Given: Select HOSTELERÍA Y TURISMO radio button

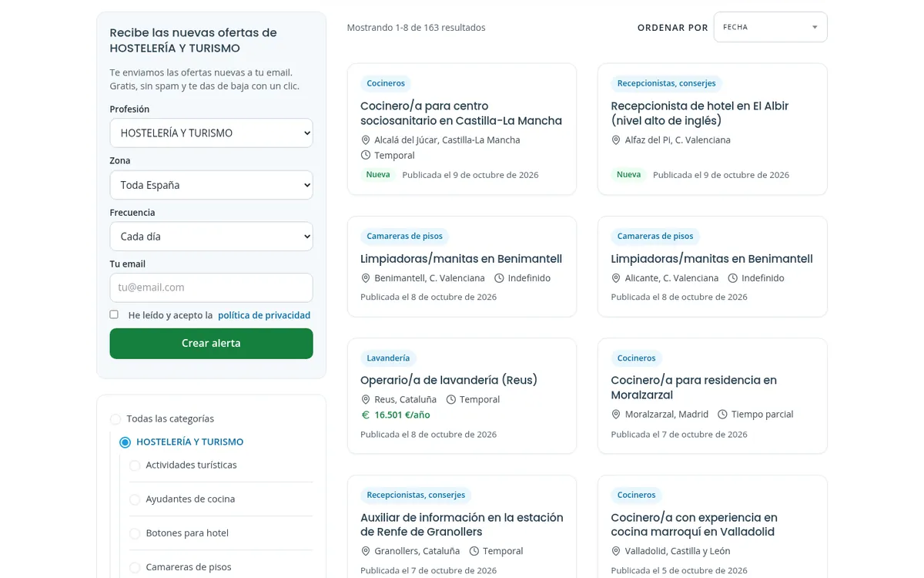Looking at the screenshot, I should click(x=125, y=442).
